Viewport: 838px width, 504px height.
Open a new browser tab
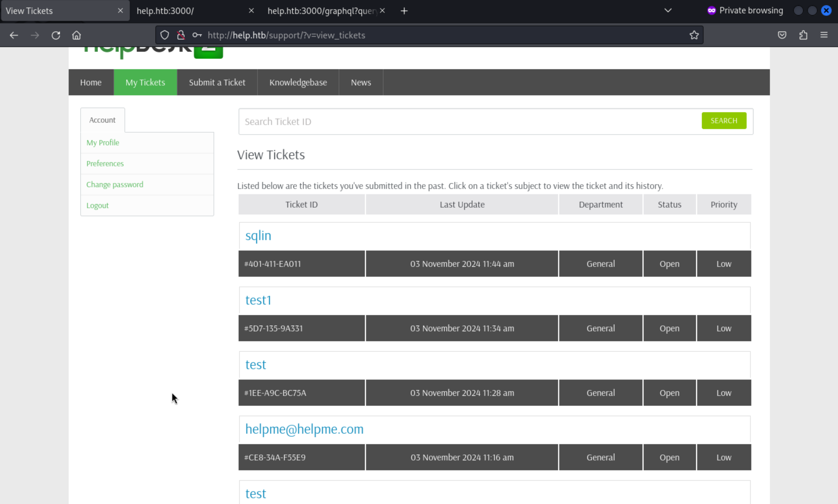click(404, 11)
